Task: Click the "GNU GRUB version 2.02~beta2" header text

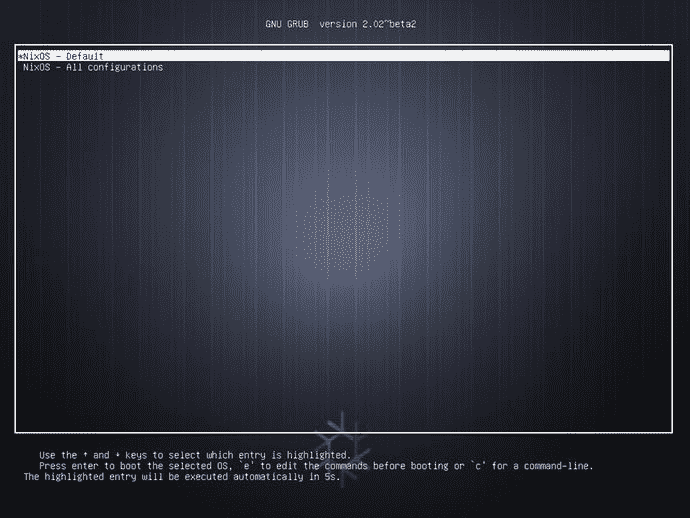Action: click(341, 24)
